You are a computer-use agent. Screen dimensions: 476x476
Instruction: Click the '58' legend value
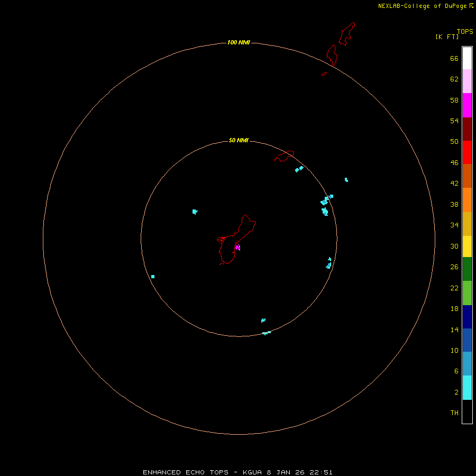click(454, 100)
